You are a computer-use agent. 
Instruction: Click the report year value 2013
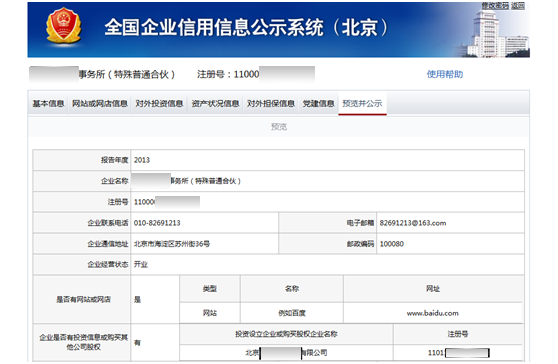pos(142,160)
